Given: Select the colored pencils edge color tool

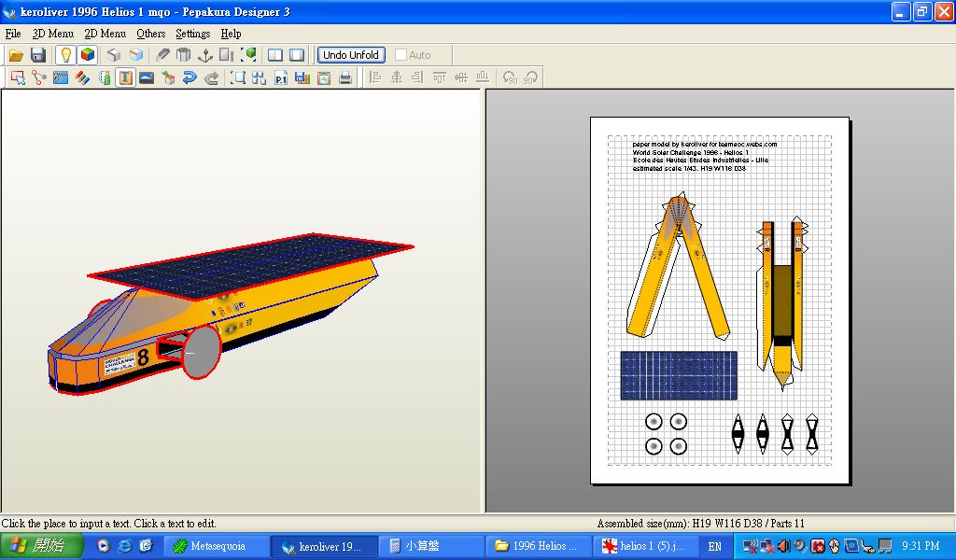Looking at the screenshot, I should 82,78.
